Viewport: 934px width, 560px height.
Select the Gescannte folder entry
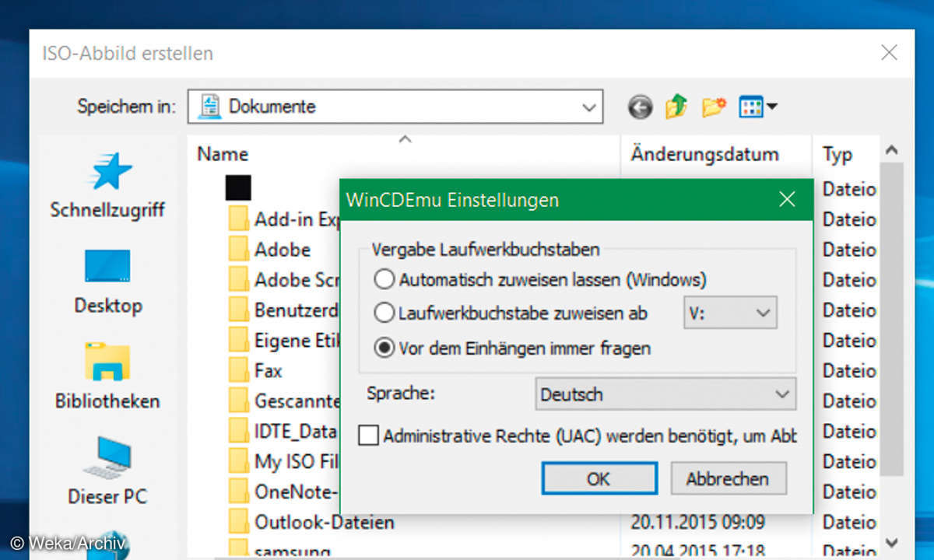click(x=284, y=401)
